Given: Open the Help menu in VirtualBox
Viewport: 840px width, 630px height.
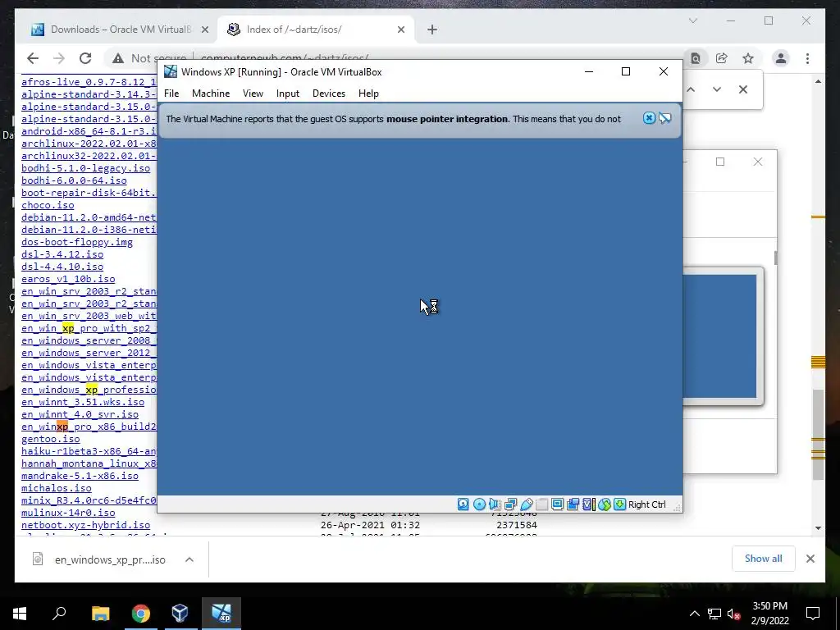Looking at the screenshot, I should coord(368,94).
